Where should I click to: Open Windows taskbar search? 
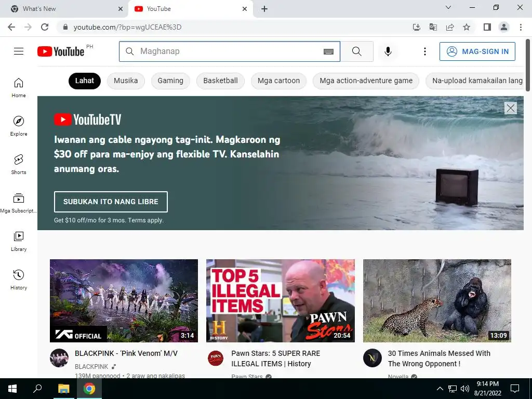click(37, 389)
